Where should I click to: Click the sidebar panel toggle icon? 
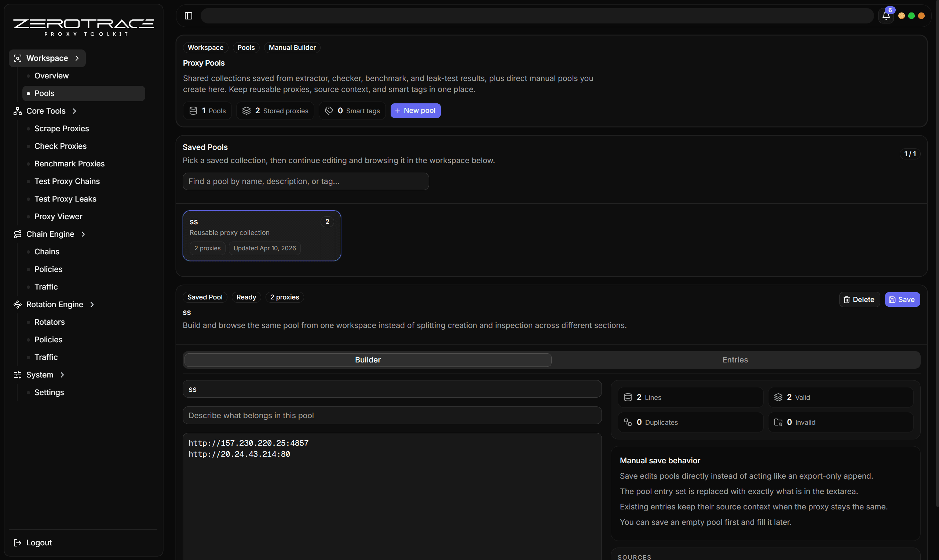(x=189, y=16)
